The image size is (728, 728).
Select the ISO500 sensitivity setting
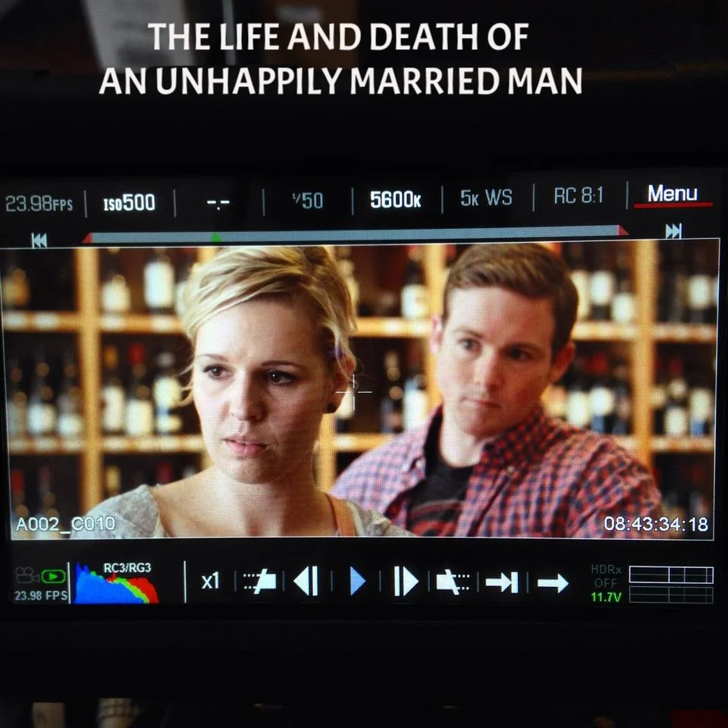(x=129, y=203)
